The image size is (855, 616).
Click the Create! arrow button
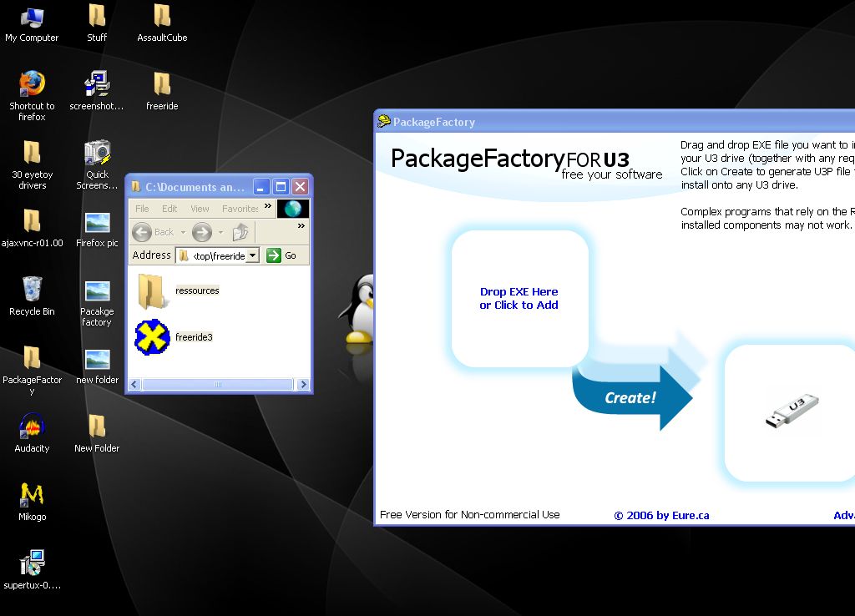tap(633, 397)
